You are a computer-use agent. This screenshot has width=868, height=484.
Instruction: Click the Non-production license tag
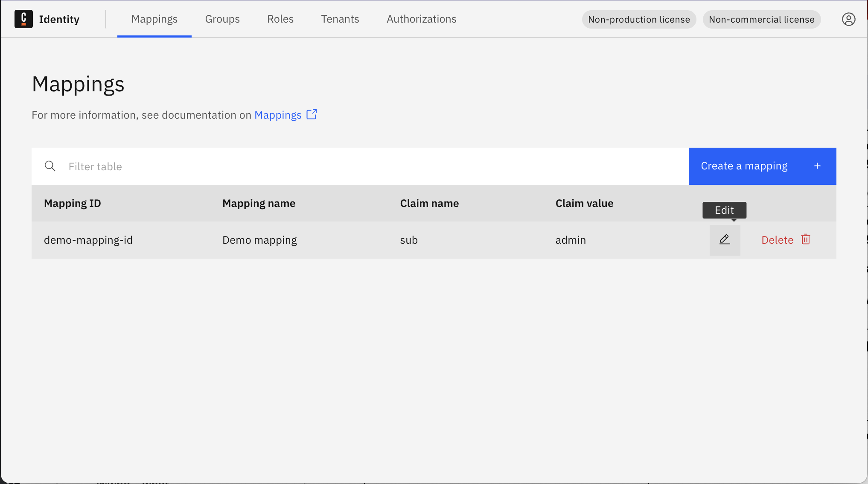(x=639, y=20)
